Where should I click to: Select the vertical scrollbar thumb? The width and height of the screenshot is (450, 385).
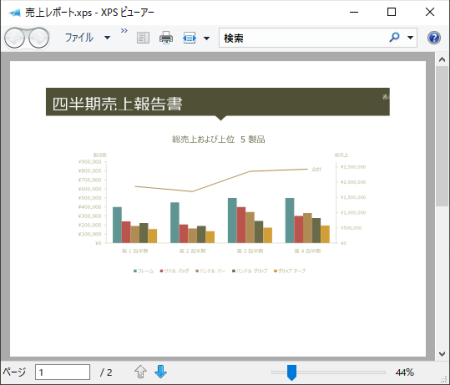442,136
